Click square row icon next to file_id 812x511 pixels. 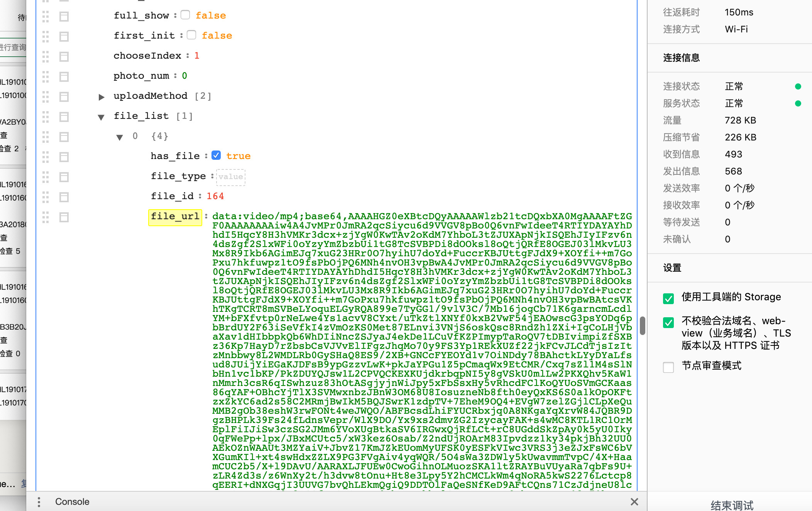pos(64,197)
